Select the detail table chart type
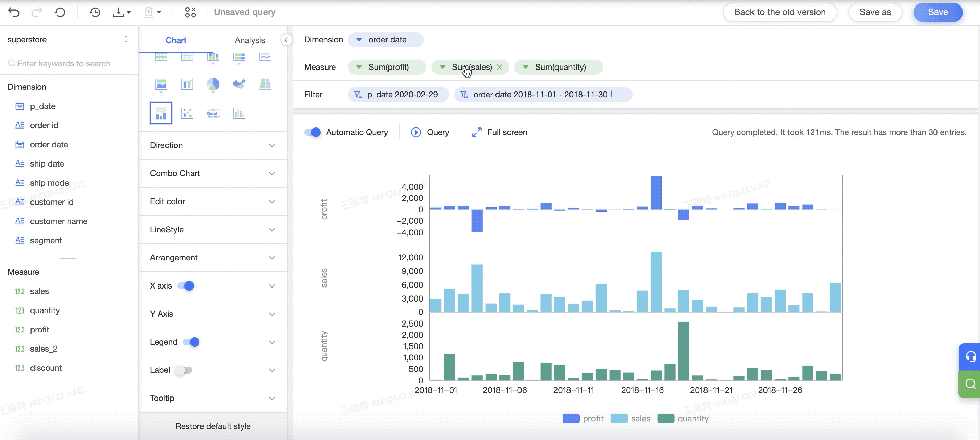Screen dimensions: 980x440 click(x=187, y=57)
